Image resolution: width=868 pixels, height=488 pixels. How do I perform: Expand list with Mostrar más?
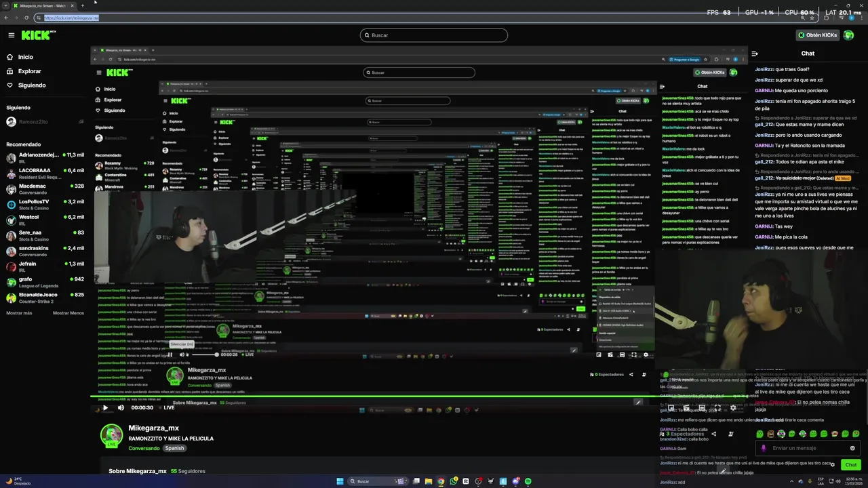point(19,313)
